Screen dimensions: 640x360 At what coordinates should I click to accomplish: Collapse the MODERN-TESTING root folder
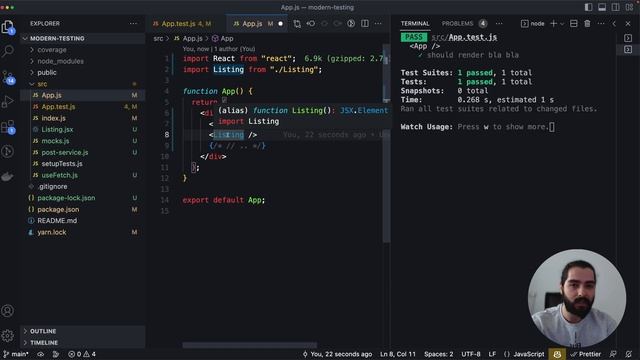83,38
